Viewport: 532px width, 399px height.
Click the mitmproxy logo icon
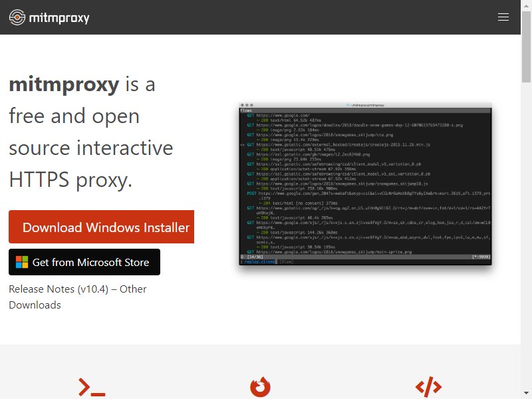tap(17, 17)
